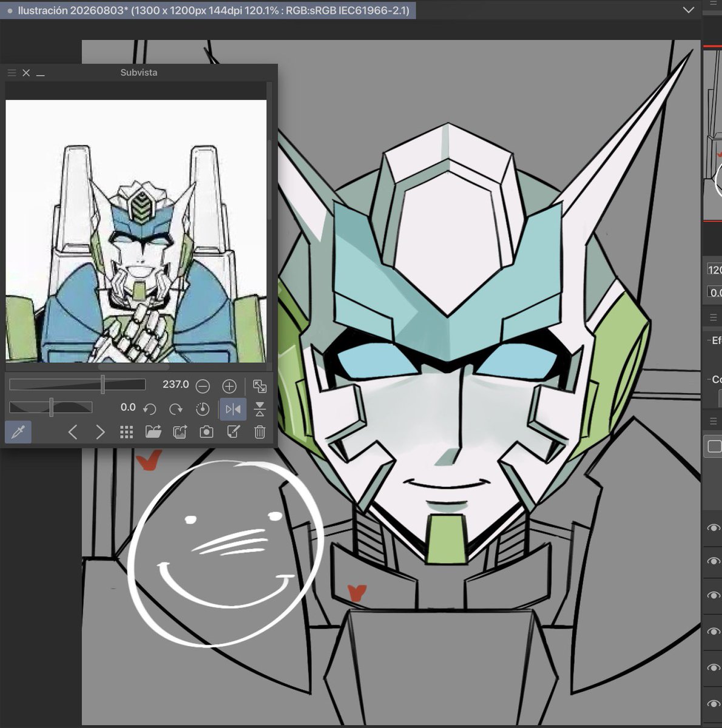Click the navigator rotation angle field

(x=715, y=292)
